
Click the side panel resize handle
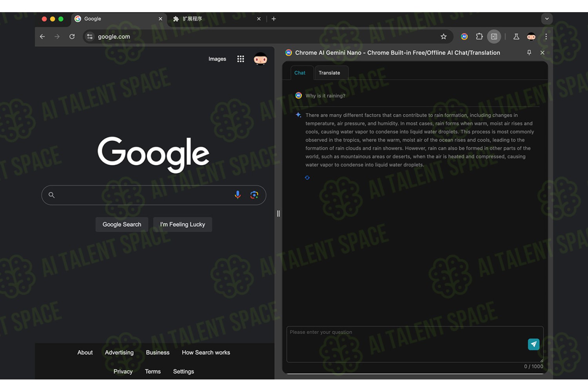coord(278,214)
